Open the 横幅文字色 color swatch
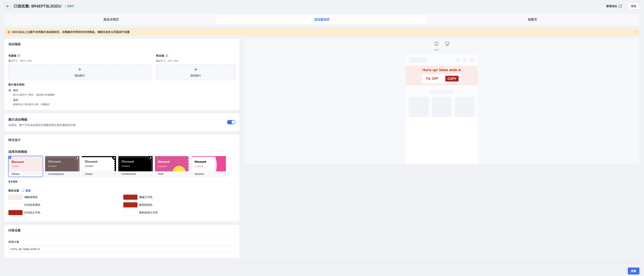Screen dimensions: 644x276 point(130,197)
